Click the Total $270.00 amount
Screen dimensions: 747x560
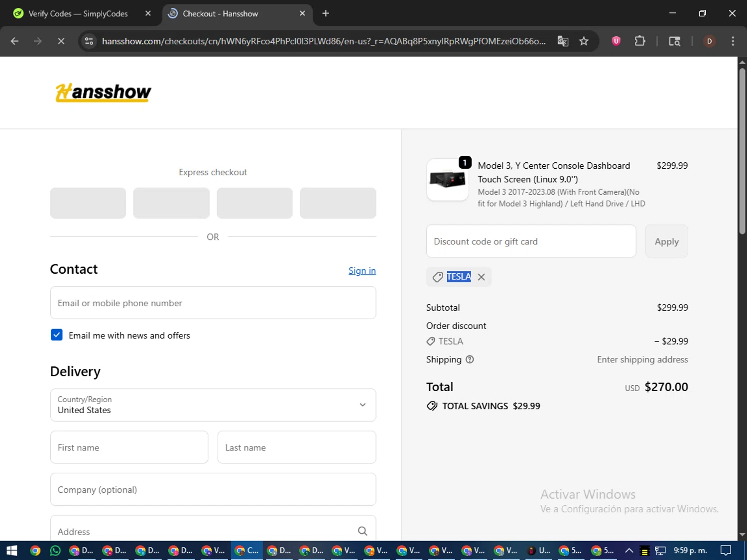tap(666, 387)
